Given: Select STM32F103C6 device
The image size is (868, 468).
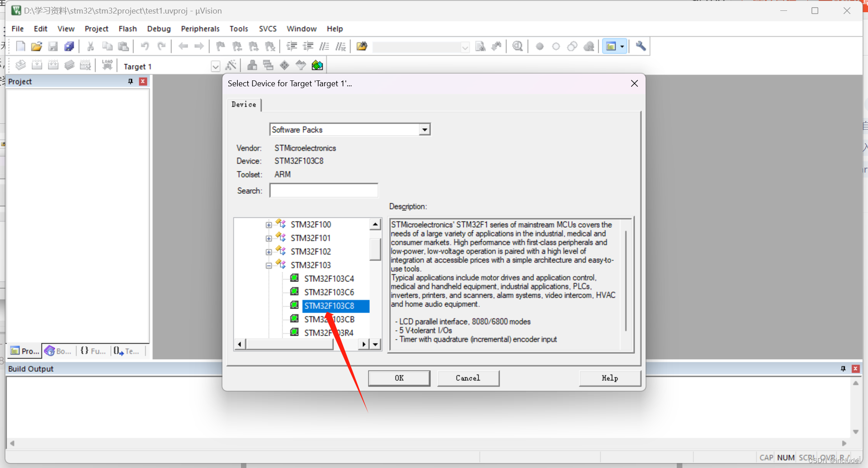Looking at the screenshot, I should tap(329, 292).
